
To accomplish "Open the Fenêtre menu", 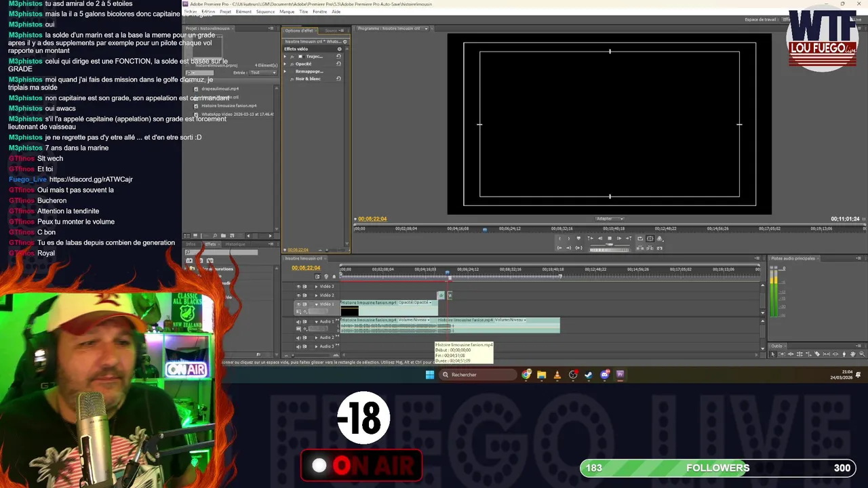I will coord(319,12).
